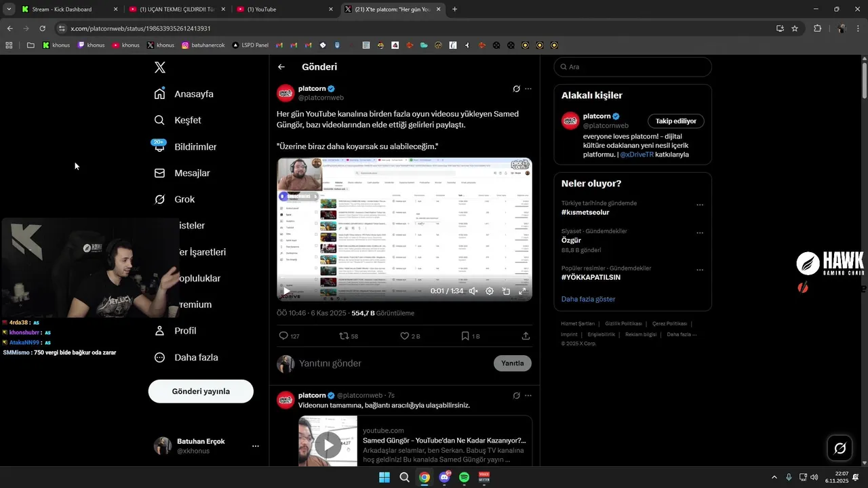
Task: Play the embedded video
Action: pos(287,291)
